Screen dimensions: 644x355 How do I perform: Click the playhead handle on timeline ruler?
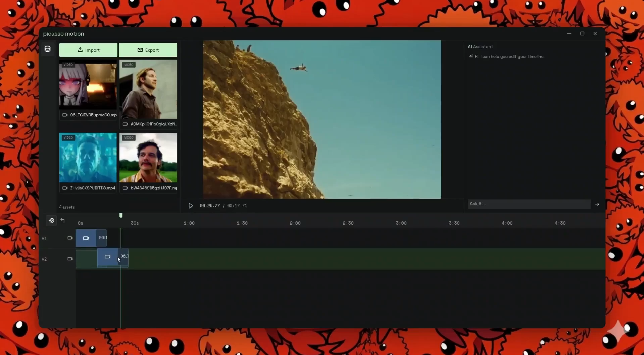click(121, 215)
